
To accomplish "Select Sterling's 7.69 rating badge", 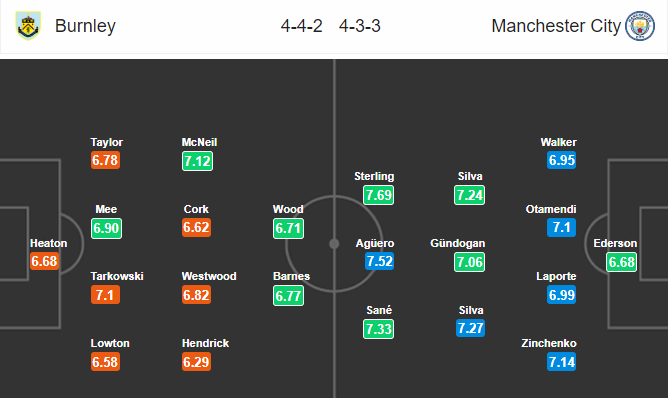I will pyautogui.click(x=378, y=195).
